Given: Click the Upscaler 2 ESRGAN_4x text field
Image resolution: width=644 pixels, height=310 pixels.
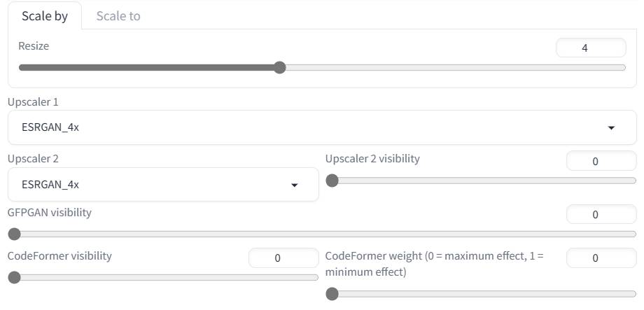Looking at the screenshot, I should [147, 185].
